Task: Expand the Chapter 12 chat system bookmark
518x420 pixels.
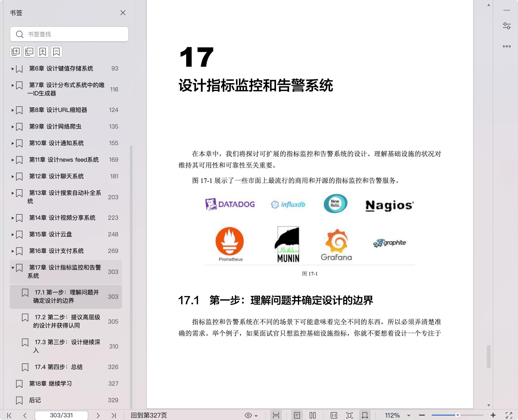Action: 13,177
